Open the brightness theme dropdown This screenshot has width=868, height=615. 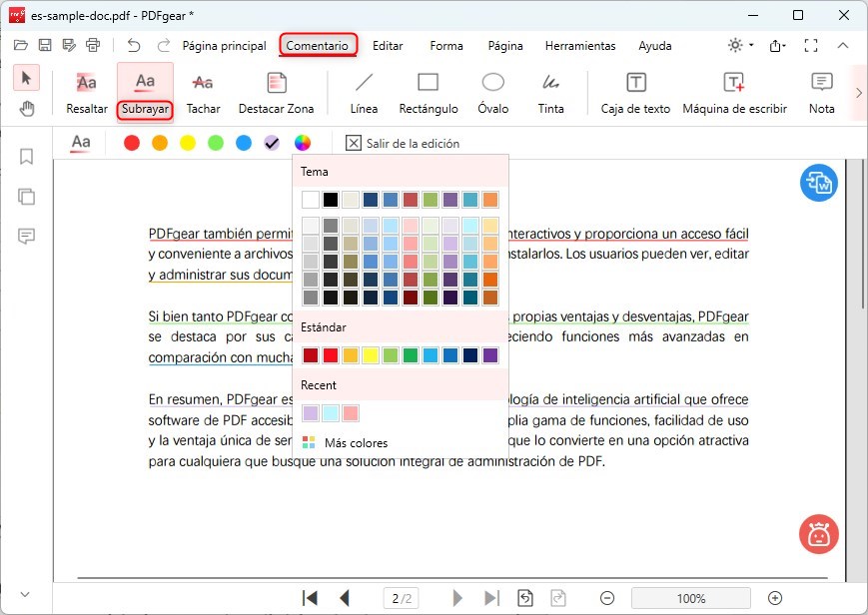741,45
